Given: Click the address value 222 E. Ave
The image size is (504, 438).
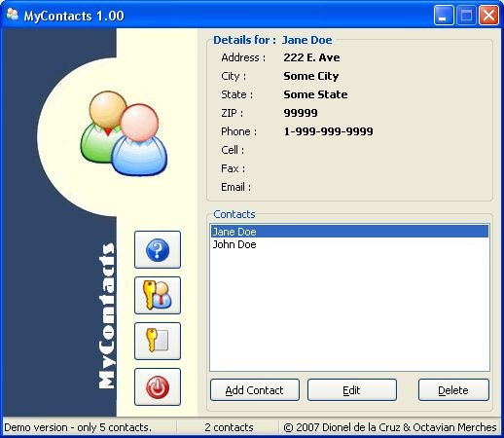Looking at the screenshot, I should click(311, 57).
